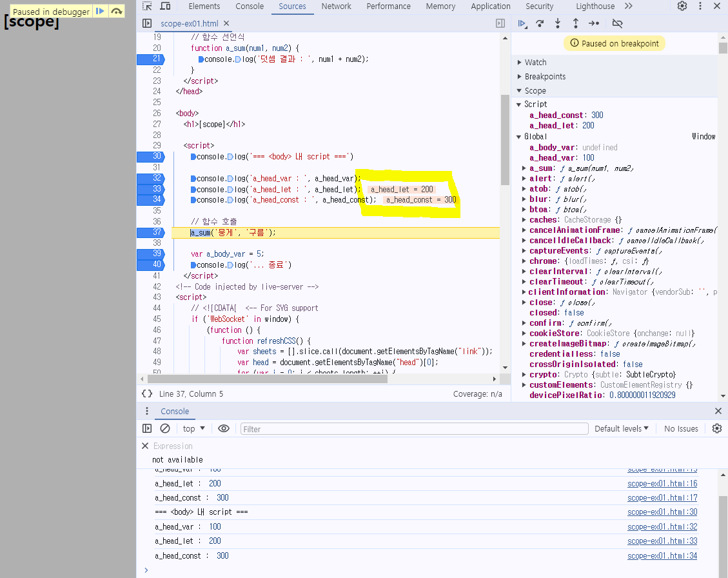
Task: Toggle the debugger sidebar panel icon
Action: click(x=500, y=23)
